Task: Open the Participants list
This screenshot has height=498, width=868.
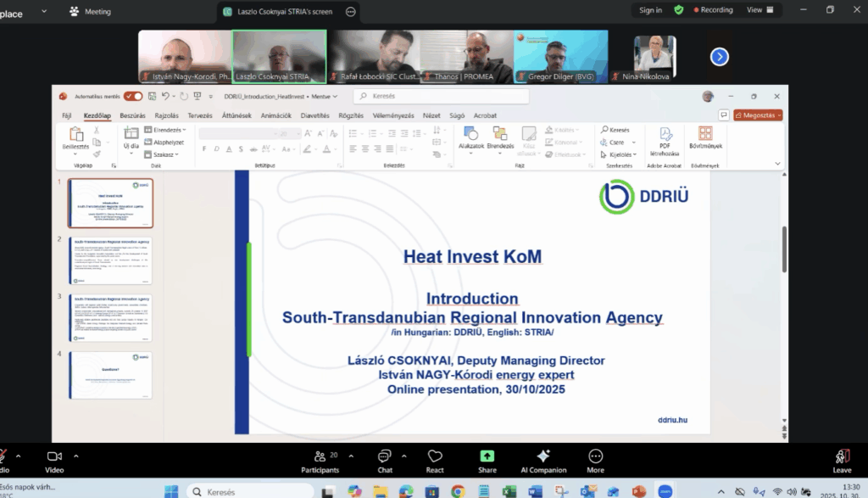Action: click(320, 459)
